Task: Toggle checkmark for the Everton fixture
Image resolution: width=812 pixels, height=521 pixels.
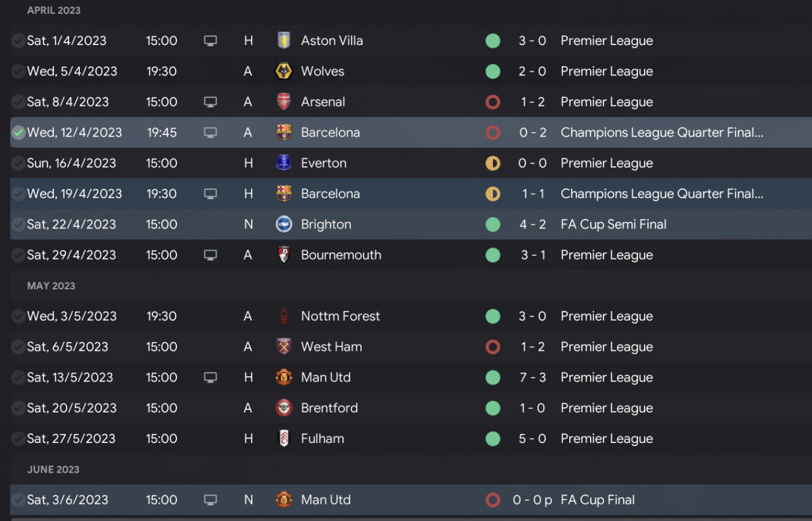Action: [18, 163]
